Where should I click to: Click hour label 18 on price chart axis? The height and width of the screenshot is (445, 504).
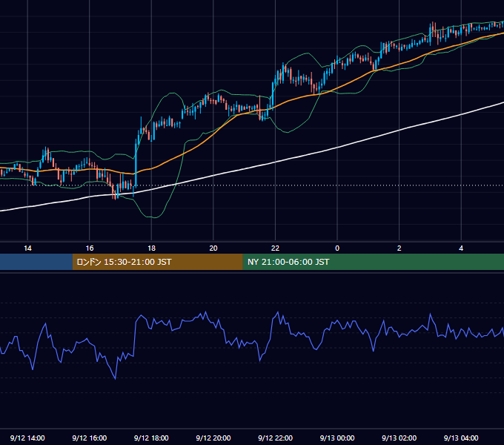pyautogui.click(x=151, y=248)
